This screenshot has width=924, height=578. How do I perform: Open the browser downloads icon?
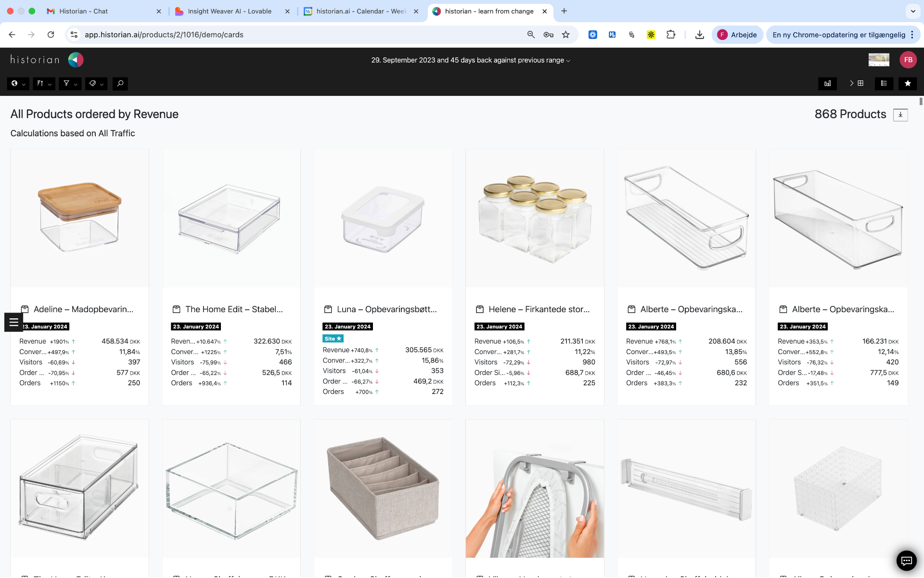click(700, 35)
